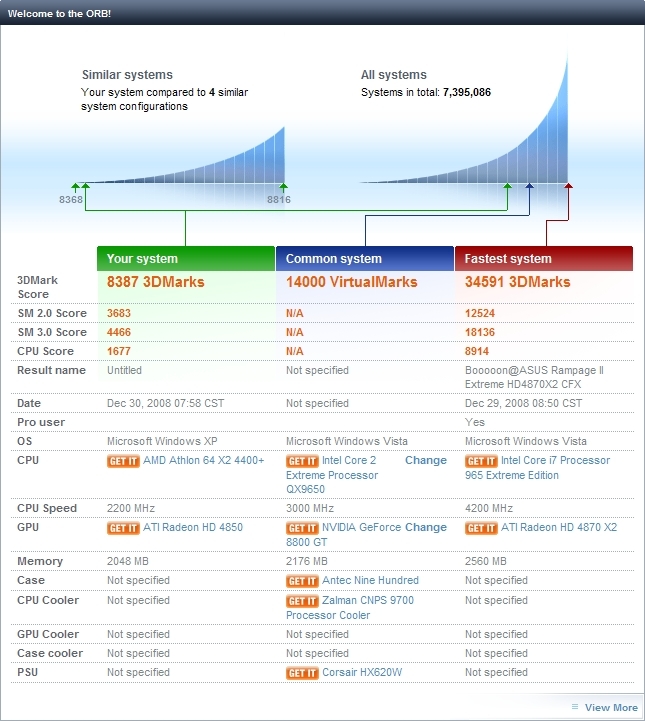Select the Fastest system column header
This screenshot has width=645, height=721.
(x=544, y=258)
